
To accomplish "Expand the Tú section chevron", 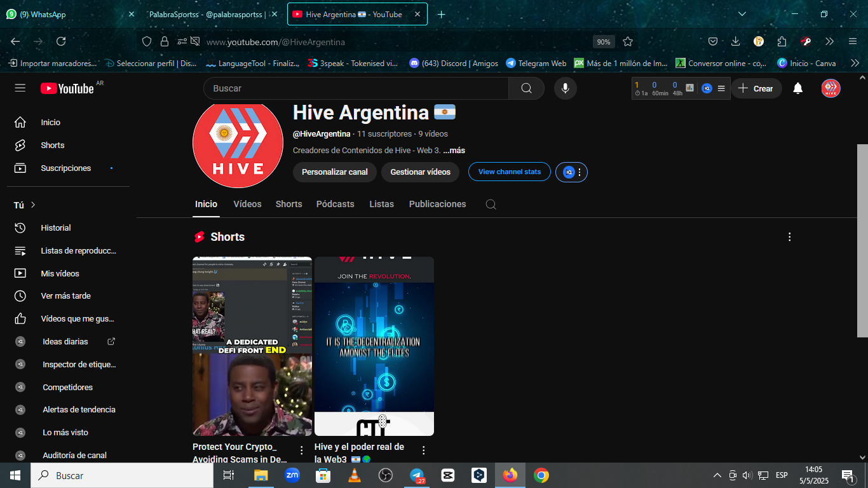I will point(33,205).
